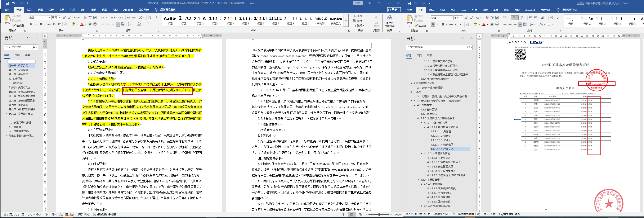
Task: Toggle Italic in the left Word window
Action: [36, 24]
